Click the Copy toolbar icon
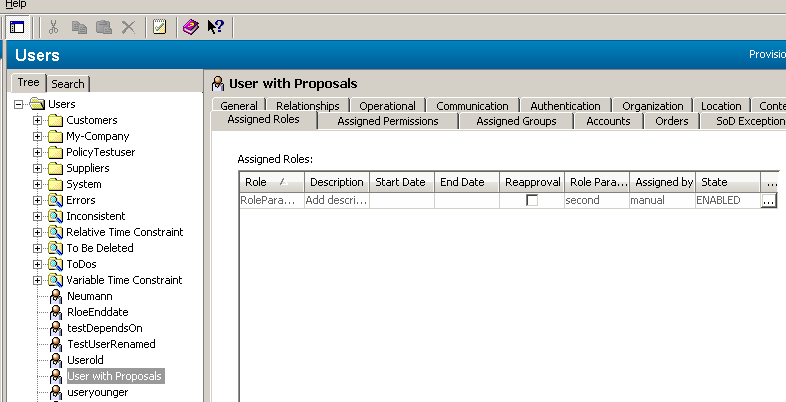 click(79, 27)
